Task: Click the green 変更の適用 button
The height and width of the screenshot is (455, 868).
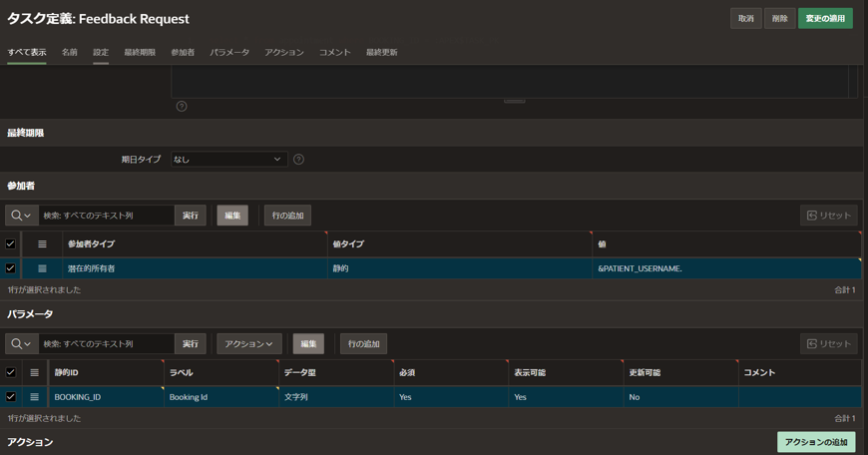Action: [825, 18]
